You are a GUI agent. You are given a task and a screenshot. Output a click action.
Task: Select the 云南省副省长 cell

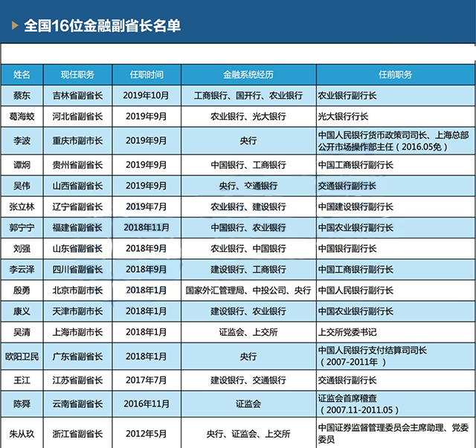click(77, 404)
